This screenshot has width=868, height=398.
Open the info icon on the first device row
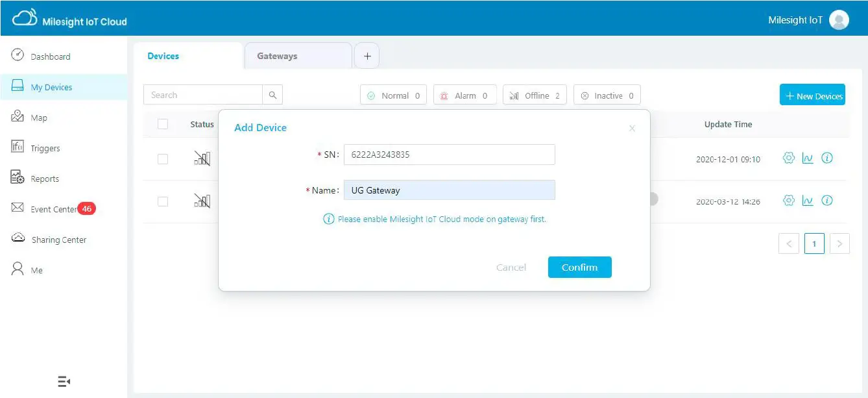click(x=827, y=158)
